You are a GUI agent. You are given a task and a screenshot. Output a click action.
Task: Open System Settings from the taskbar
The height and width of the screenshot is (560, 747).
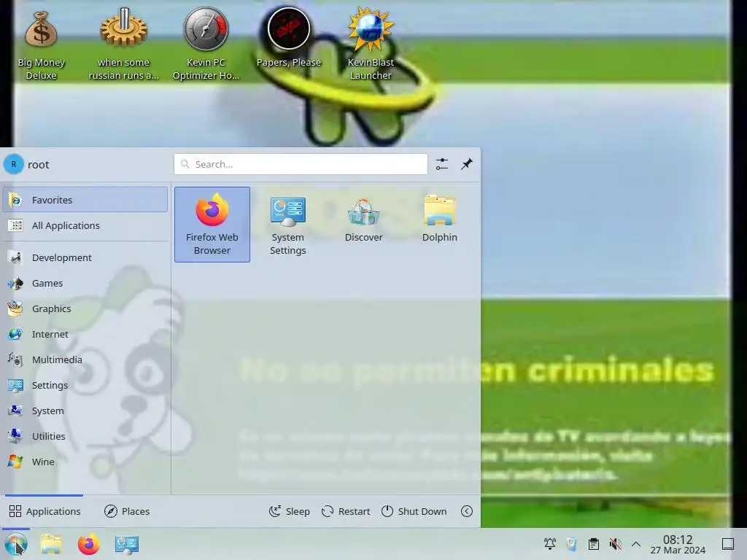tap(127, 544)
